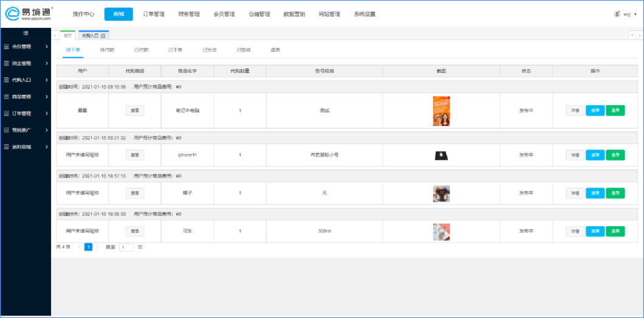Screen dimensions: 644x318
Task: Click the user avatar icon next to wyj
Action: (617, 14)
